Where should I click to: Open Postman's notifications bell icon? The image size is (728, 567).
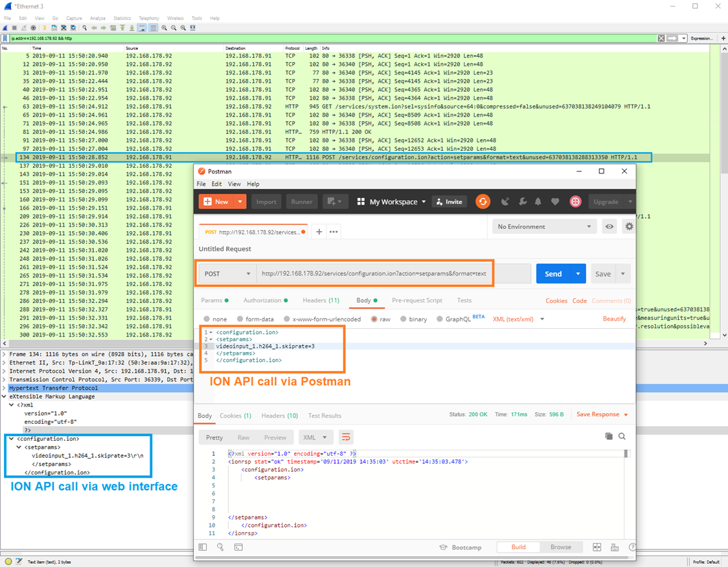coord(536,201)
